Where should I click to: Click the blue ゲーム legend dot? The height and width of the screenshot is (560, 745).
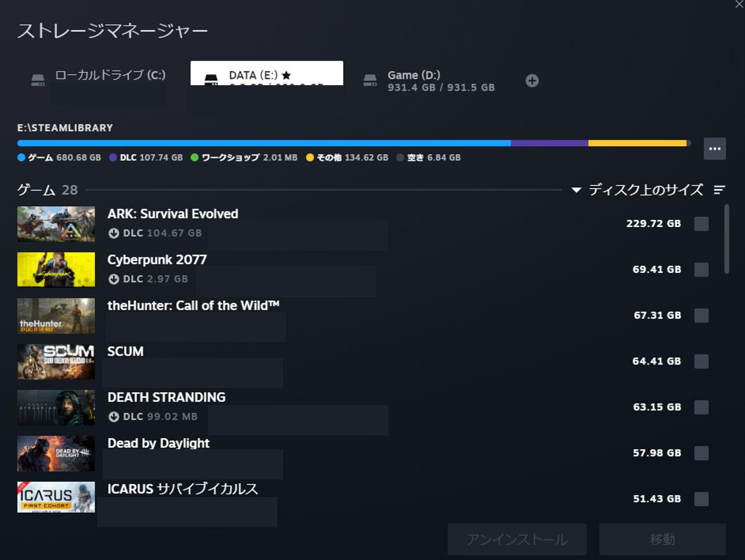pos(21,158)
